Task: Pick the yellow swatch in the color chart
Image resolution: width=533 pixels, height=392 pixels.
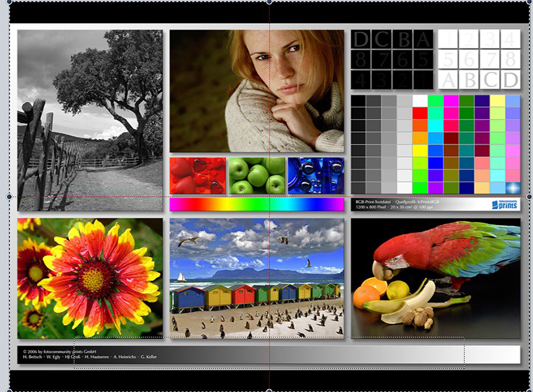Action: tap(420, 150)
